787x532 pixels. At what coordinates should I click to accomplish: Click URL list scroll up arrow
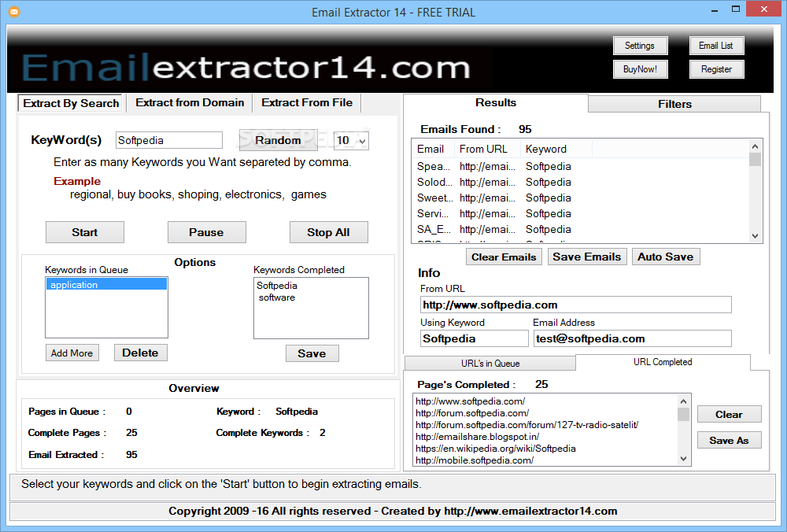pos(683,401)
